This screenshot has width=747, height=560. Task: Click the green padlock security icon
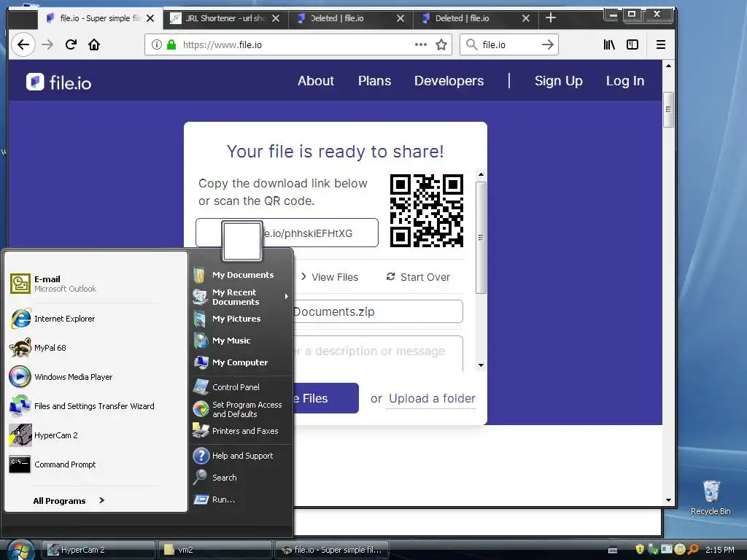(x=171, y=44)
